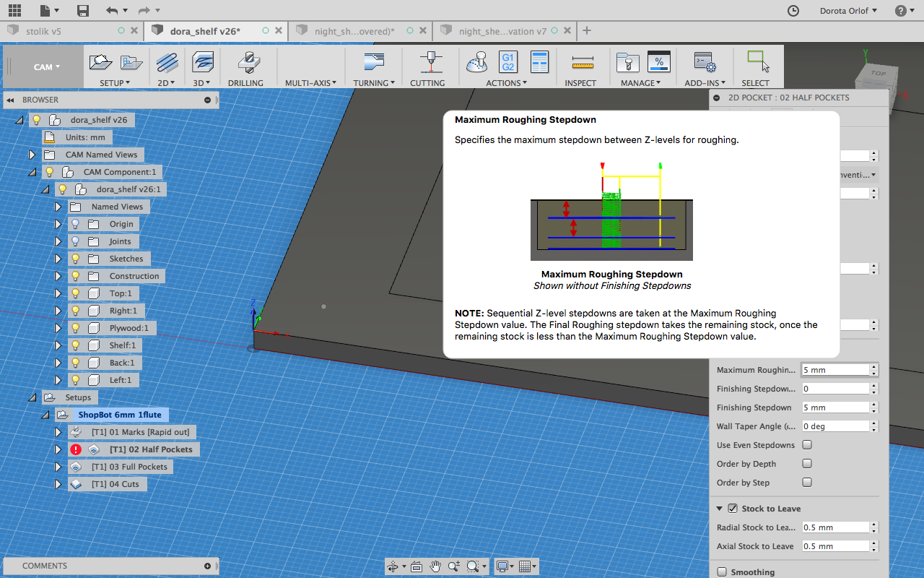This screenshot has height=578, width=924.
Task: Open the CAM workspace dropdown
Action: 46,67
